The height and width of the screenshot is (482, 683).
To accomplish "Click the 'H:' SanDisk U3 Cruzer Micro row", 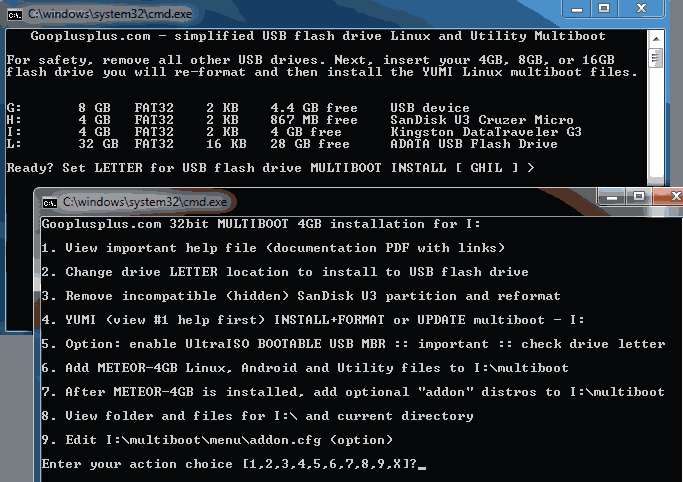I will (x=290, y=120).
